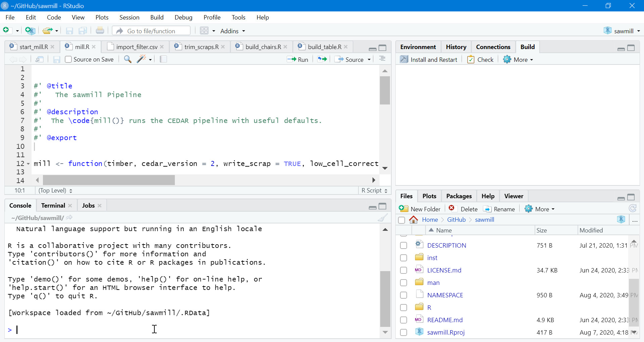Viewport: 644px width, 342px height.
Task: Open the Build pane More dropdown
Action: (518, 59)
